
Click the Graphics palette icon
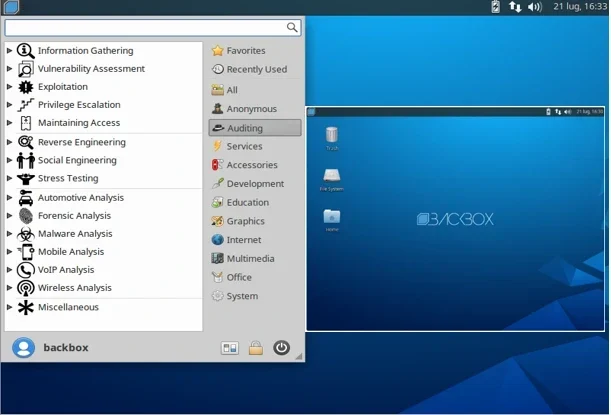coord(217,221)
